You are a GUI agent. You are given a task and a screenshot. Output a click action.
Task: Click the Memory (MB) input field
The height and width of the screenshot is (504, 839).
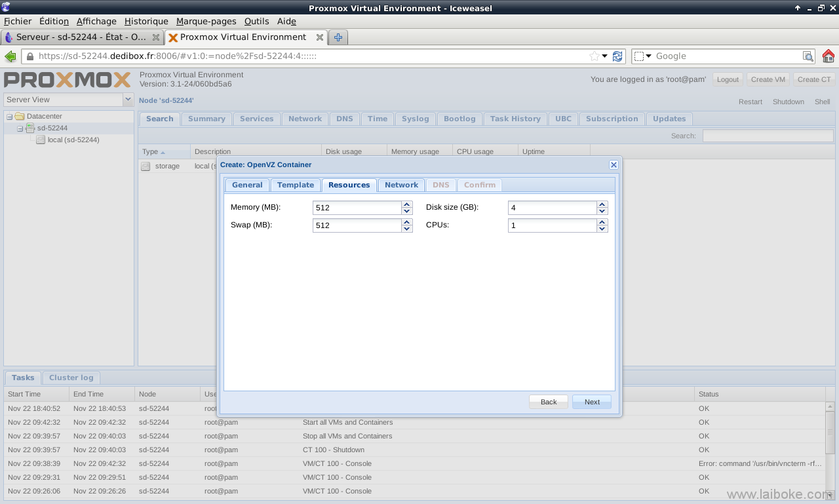pyautogui.click(x=357, y=208)
